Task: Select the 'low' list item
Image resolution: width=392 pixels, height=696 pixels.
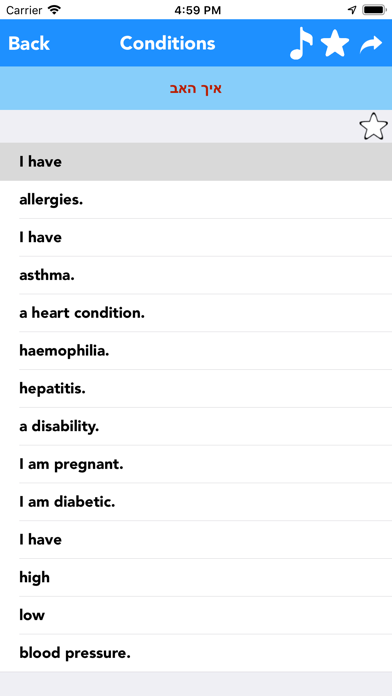Action: point(196,615)
